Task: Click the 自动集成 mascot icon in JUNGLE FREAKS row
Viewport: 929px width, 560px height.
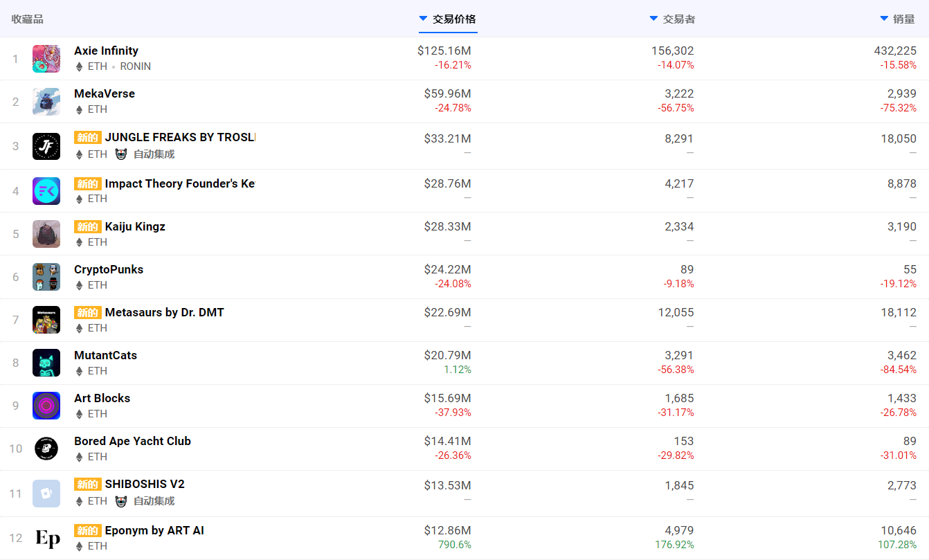Action: point(121,154)
